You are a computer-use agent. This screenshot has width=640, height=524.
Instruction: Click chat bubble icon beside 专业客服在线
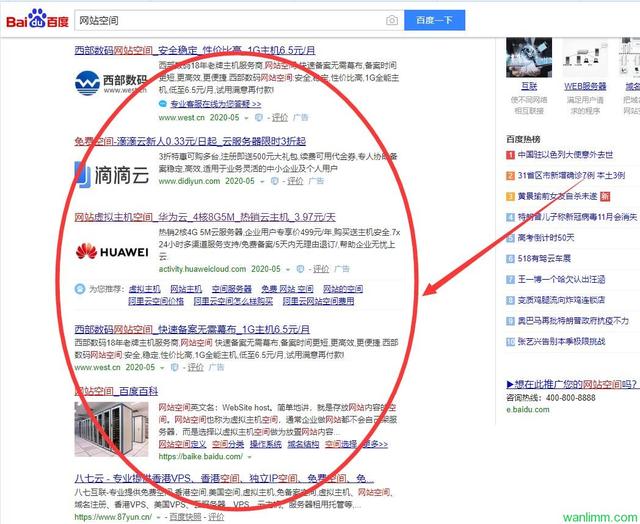[x=162, y=104]
